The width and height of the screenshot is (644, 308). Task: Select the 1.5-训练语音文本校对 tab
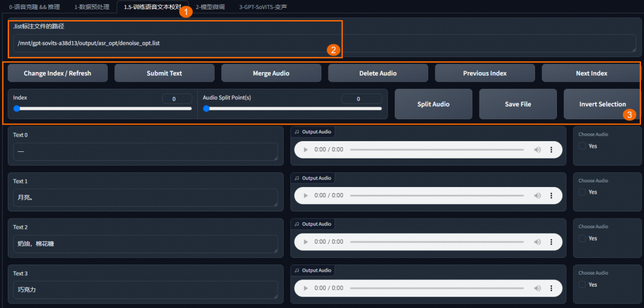point(153,7)
